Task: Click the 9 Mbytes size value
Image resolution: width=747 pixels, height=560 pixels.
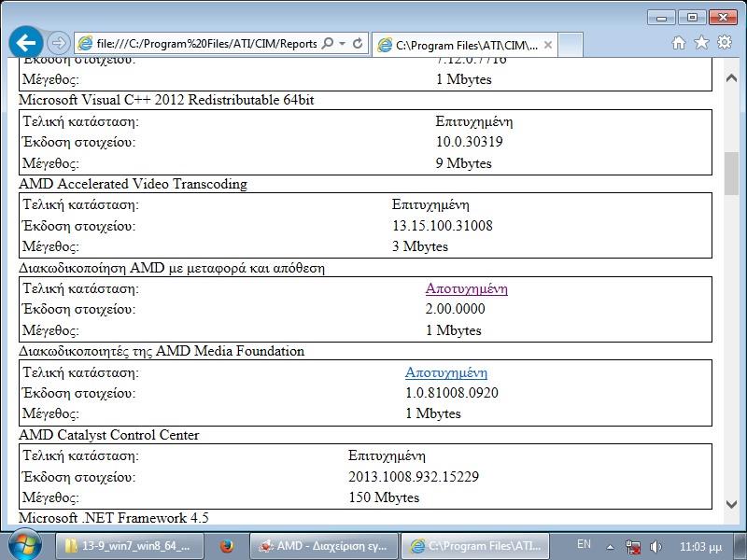Action: coord(463,163)
